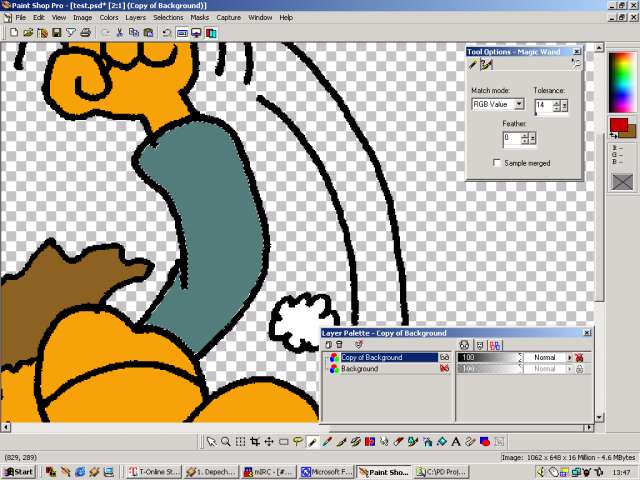The image size is (640, 480).
Task: Select the Text tool
Action: coord(456,442)
